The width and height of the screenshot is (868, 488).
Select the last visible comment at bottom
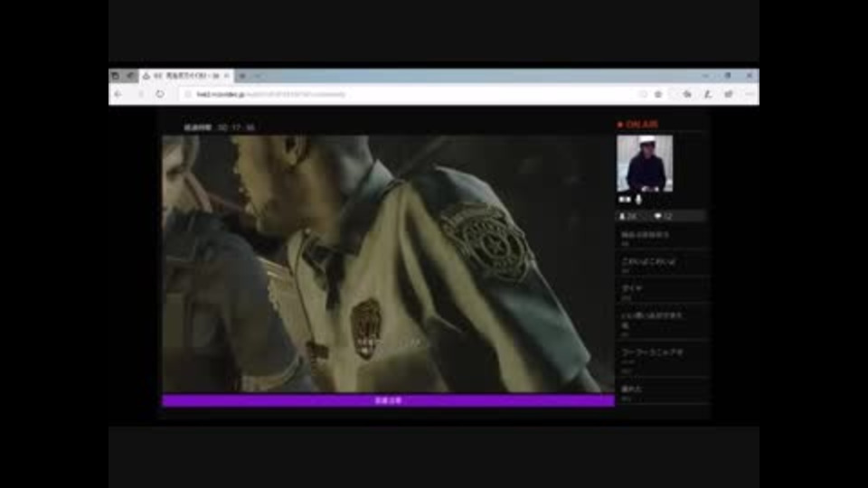(662, 392)
